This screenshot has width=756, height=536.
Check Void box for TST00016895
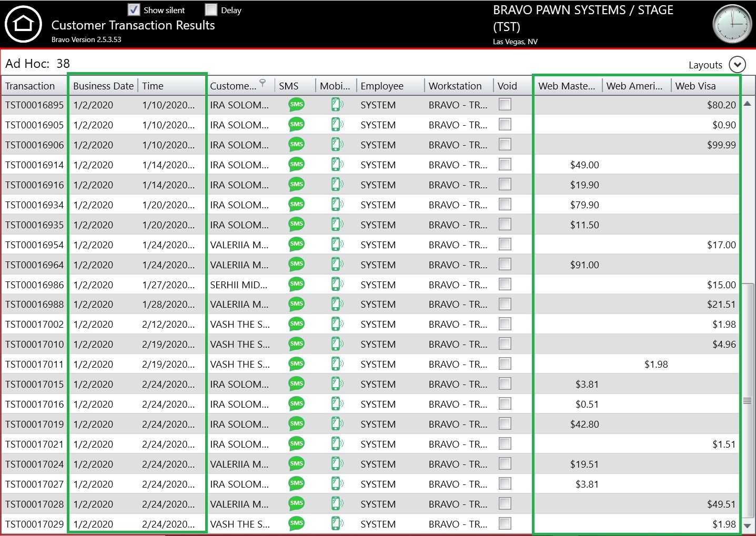click(x=505, y=105)
